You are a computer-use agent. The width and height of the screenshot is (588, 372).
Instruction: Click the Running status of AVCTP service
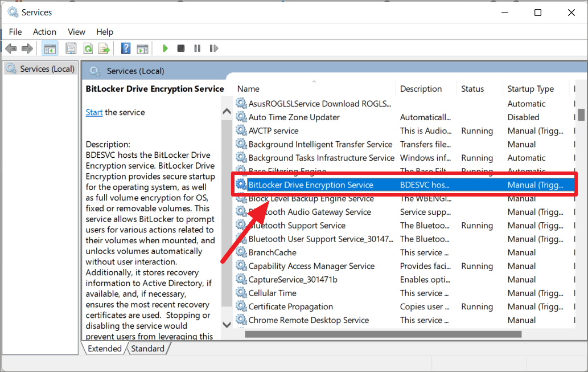477,130
